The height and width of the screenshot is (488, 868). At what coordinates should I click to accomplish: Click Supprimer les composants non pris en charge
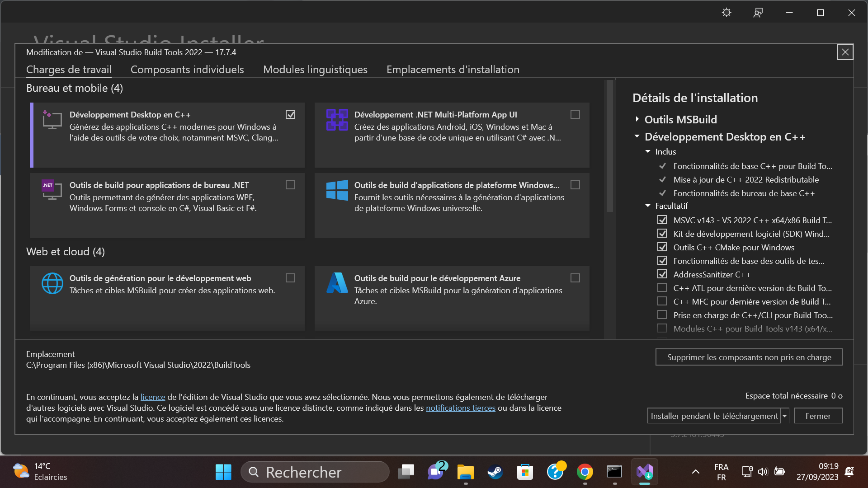(749, 357)
